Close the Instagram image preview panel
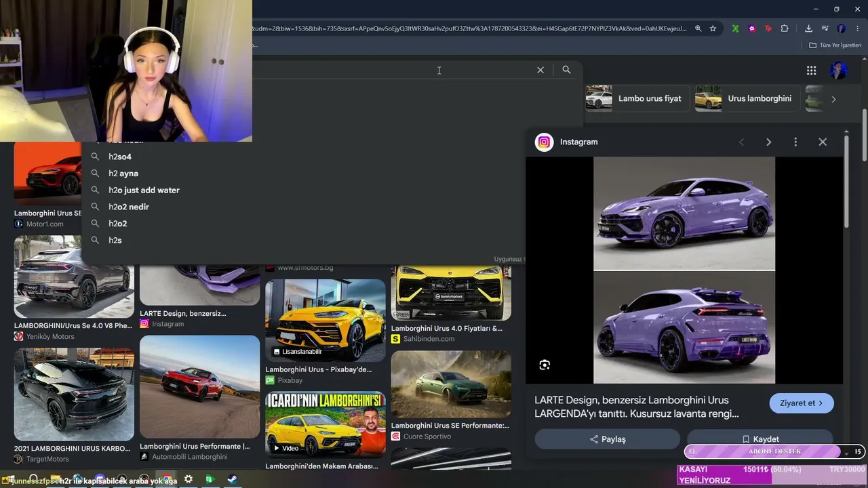Screen dimensions: 868x488 coord(823,142)
